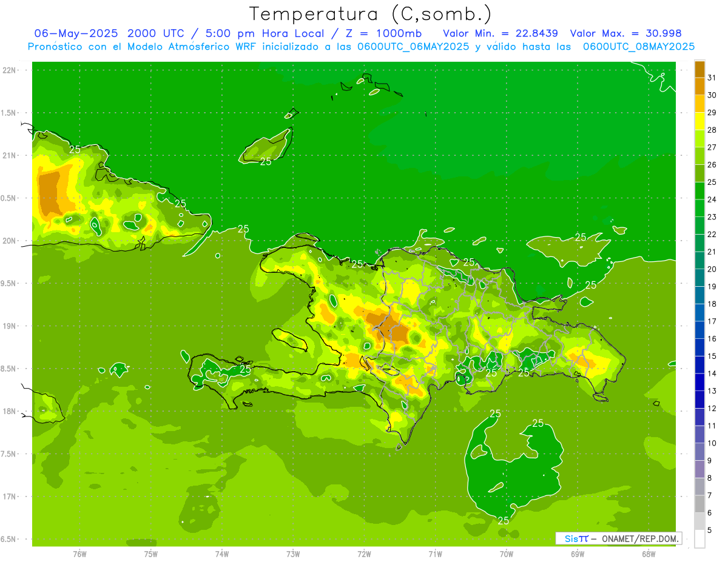Click "Valor Max. = 30.998" in the header
Image resolution: width=728 pixels, height=562 pixels.
[625, 33]
